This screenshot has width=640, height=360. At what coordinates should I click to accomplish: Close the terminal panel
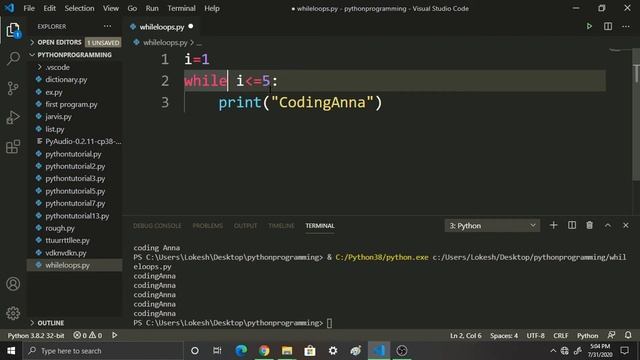[x=626, y=225]
